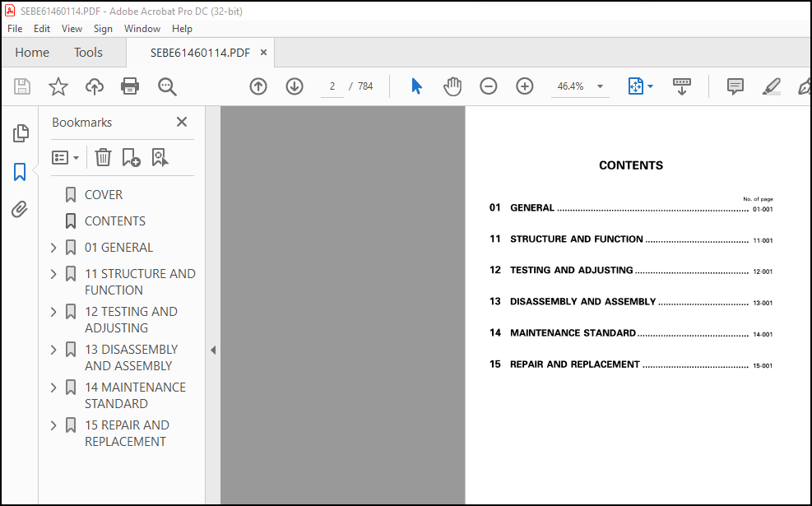Open the Window menu
This screenshot has height=506, width=812.
[142, 29]
